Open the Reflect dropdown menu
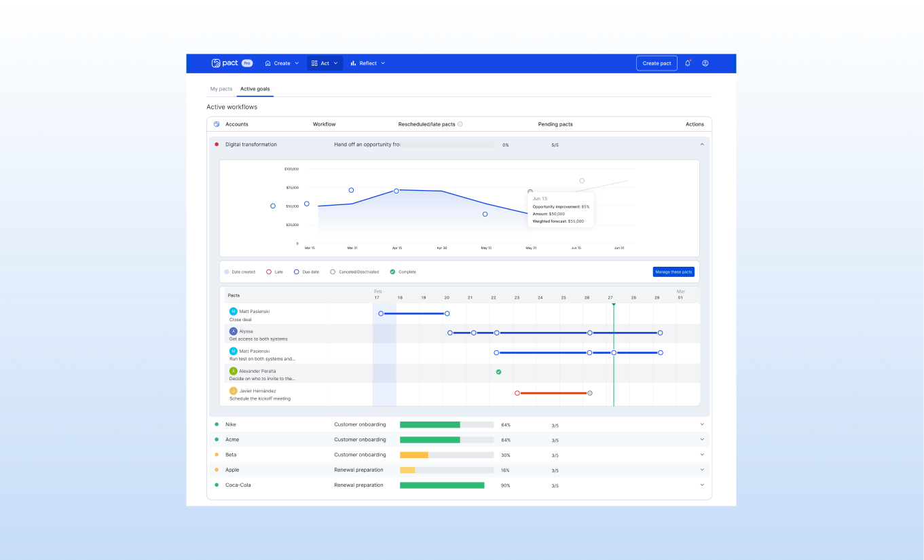This screenshot has height=560, width=924. pos(368,63)
